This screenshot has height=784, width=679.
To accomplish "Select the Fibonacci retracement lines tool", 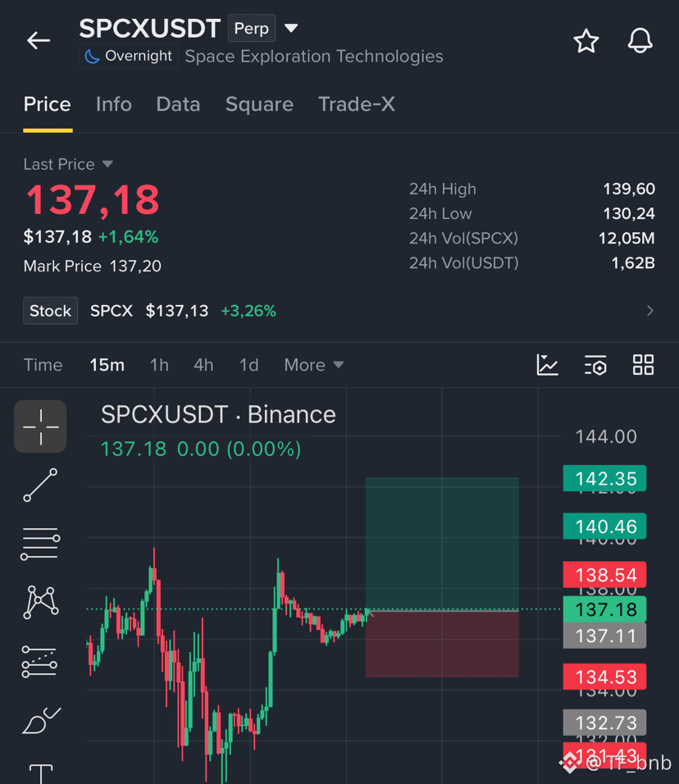I will coord(40,544).
